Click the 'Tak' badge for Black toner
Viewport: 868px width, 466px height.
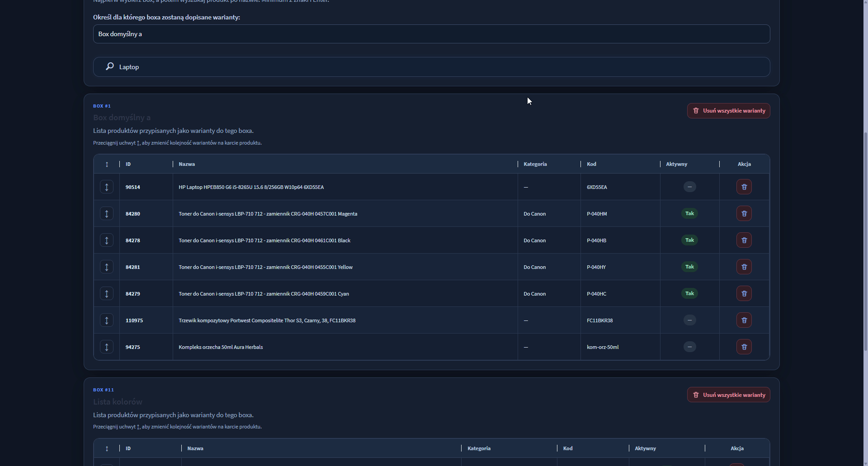[689, 240]
